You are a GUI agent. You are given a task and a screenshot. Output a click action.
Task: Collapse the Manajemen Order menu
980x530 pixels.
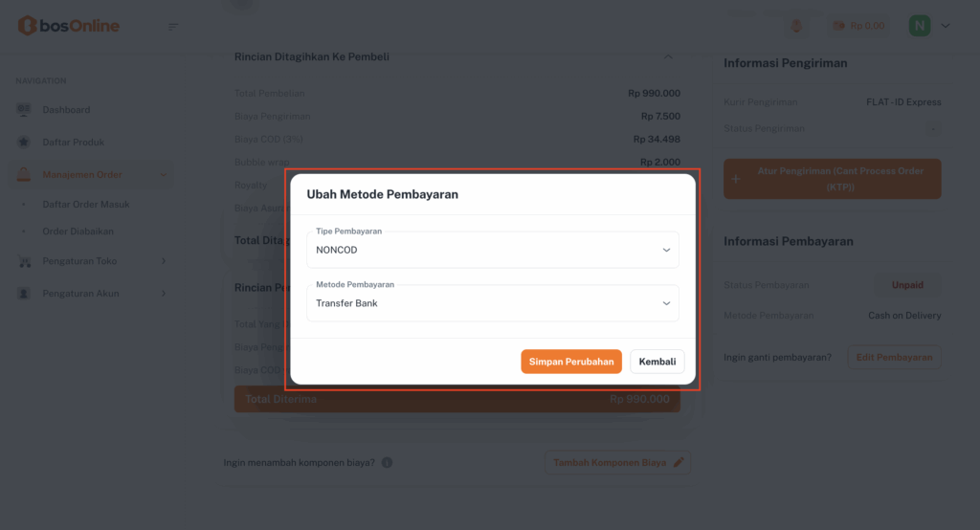coord(164,174)
